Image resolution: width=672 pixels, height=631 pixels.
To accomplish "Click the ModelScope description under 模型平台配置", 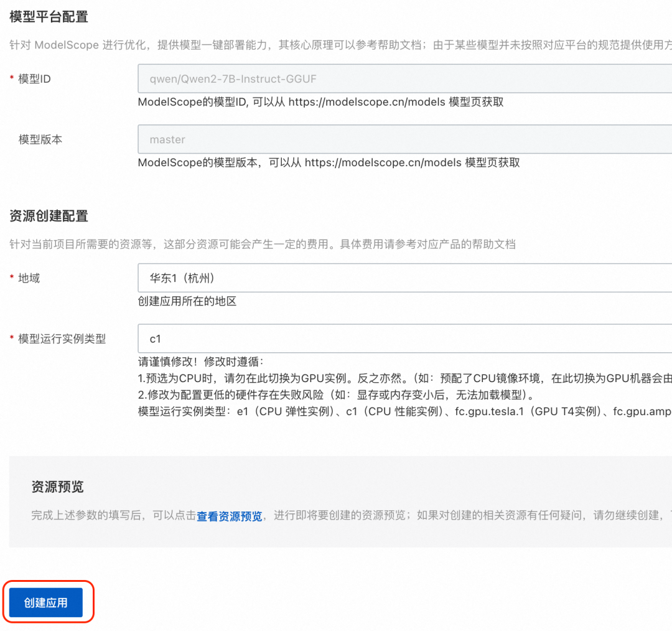I will 336,45.
